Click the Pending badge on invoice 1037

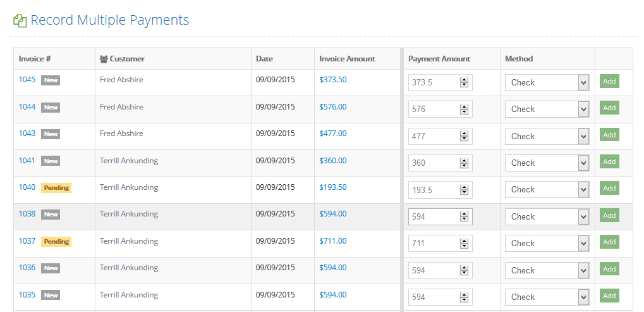coord(56,242)
